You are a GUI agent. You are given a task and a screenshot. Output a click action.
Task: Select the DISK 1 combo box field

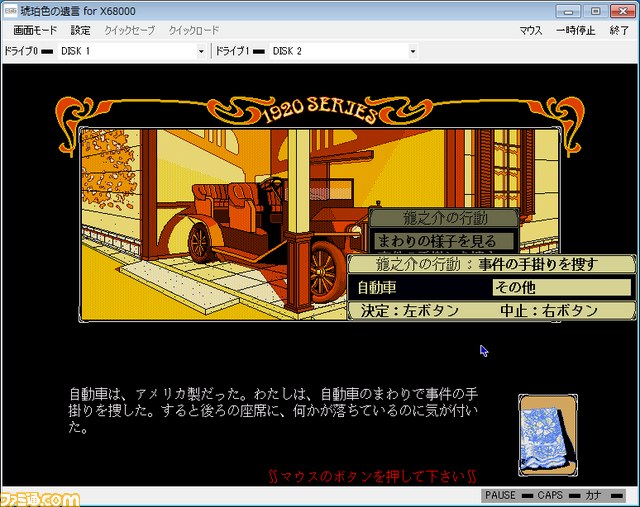[132, 51]
